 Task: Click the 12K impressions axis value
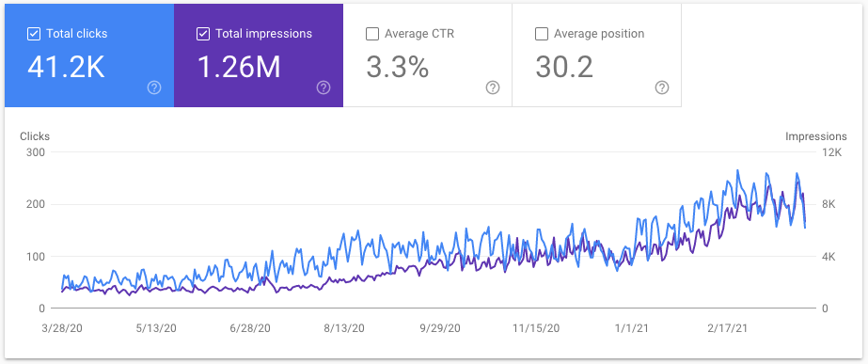pos(831,152)
